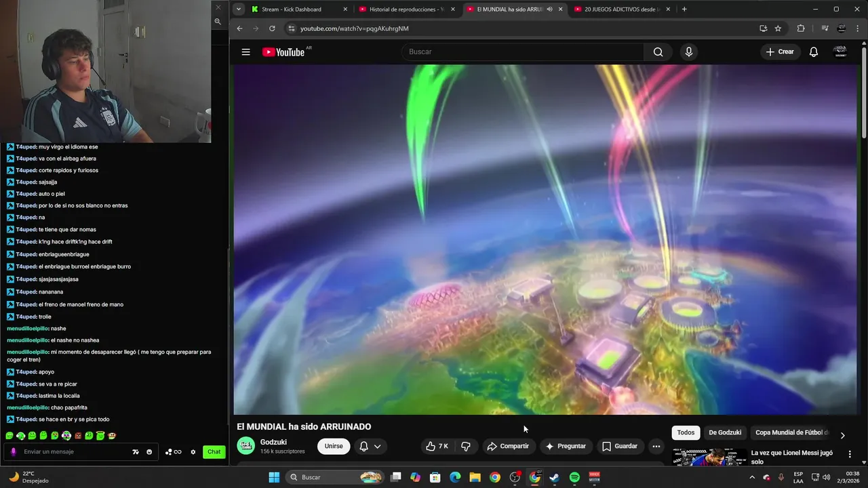Click the Crear button
The width and height of the screenshot is (868, 488).
(780, 52)
